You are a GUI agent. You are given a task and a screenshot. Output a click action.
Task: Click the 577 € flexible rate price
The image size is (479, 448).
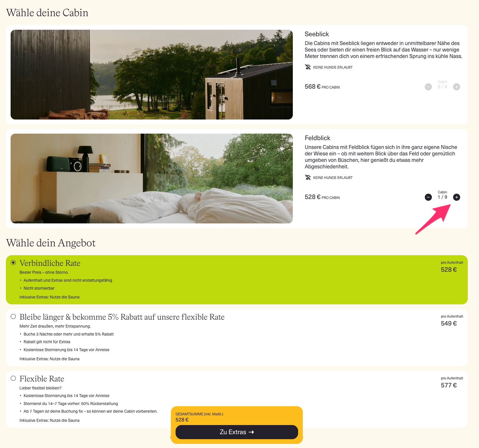(x=449, y=385)
